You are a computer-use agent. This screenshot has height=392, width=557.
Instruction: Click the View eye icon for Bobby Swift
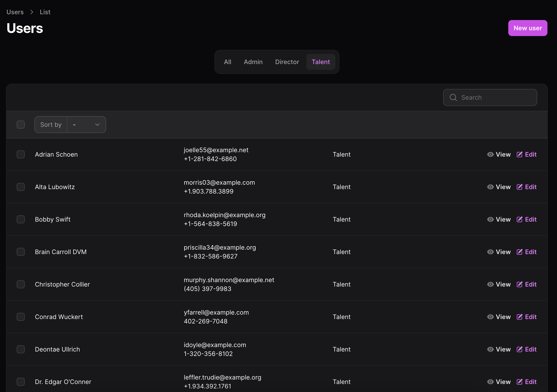point(490,219)
